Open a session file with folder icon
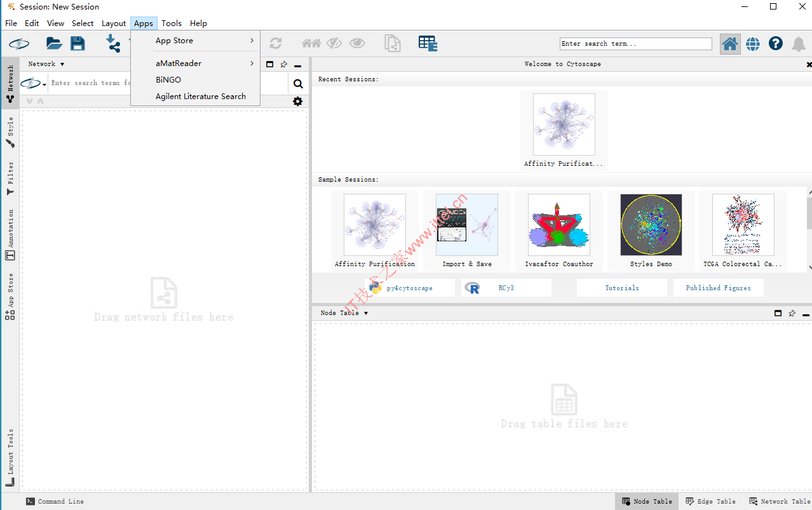This screenshot has height=510, width=812. point(54,43)
